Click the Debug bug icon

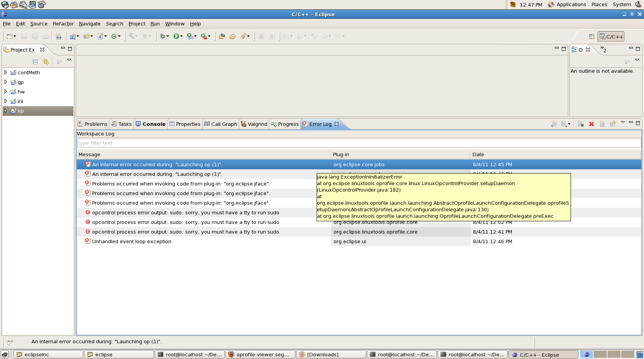pos(163,36)
